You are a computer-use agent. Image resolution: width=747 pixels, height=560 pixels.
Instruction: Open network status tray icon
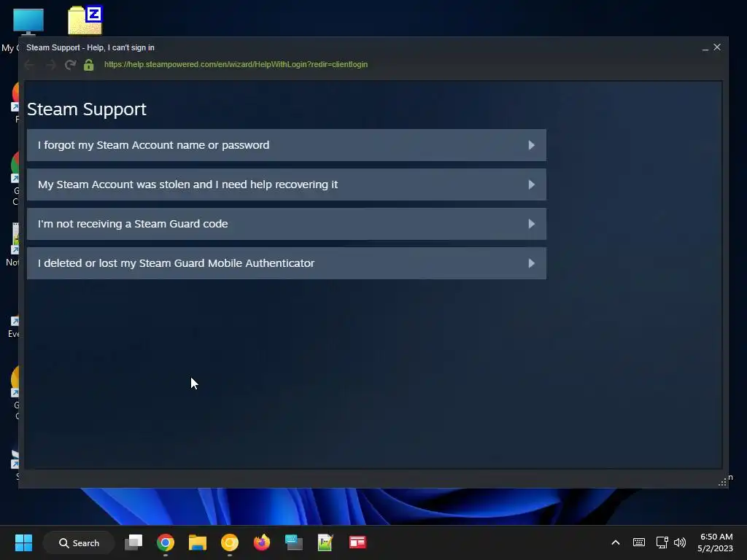662,542
